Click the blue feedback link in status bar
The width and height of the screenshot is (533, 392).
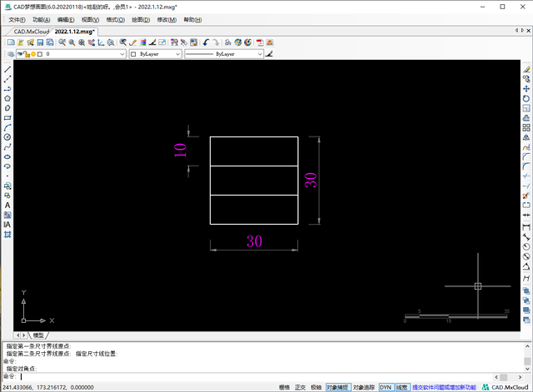coord(444,387)
